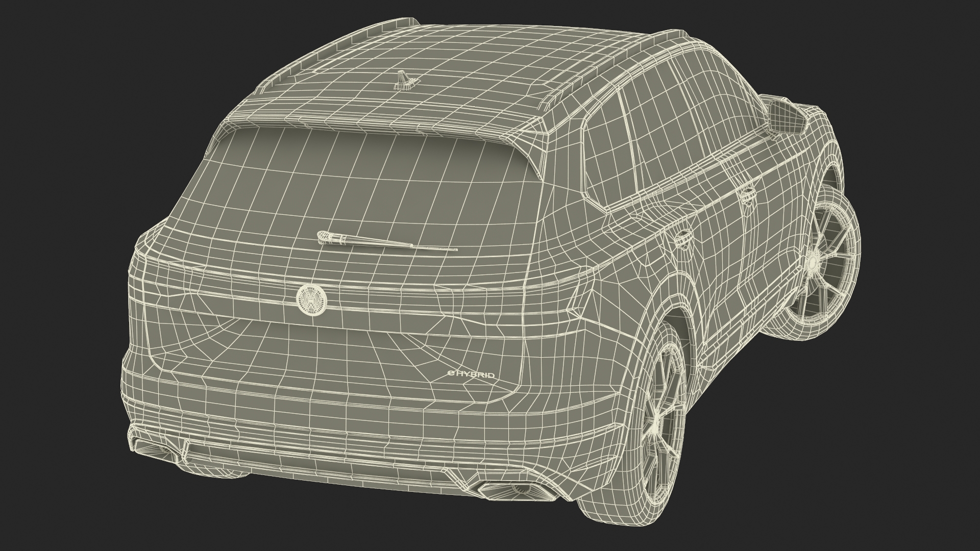Viewport: 980px width, 551px height.
Task: Click the eHYBRID badge on tailgate
Action: (x=471, y=374)
